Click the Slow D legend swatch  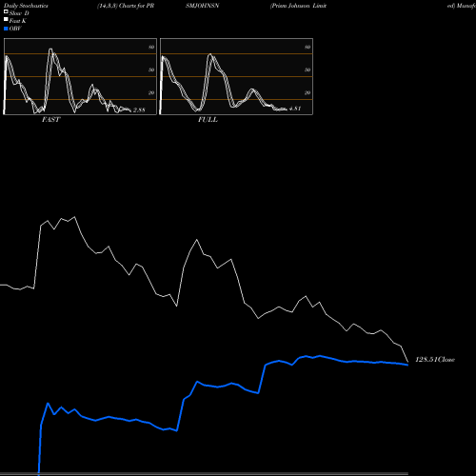(6, 11)
